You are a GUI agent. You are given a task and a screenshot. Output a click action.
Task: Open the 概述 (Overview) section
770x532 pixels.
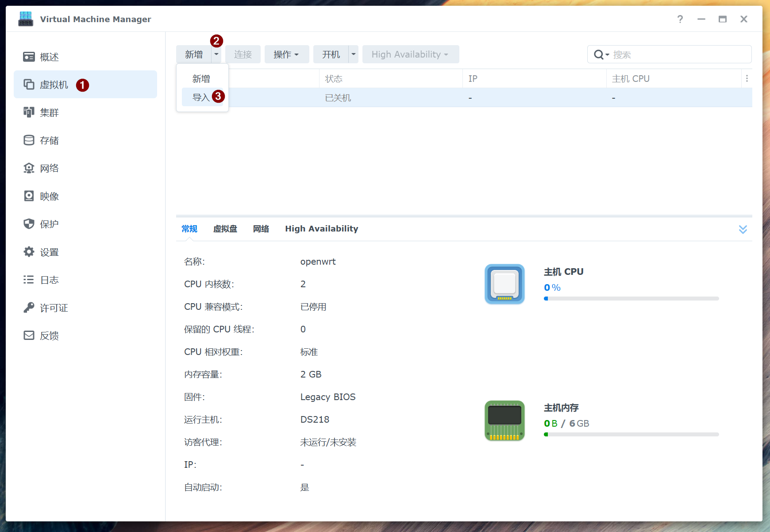pos(49,57)
